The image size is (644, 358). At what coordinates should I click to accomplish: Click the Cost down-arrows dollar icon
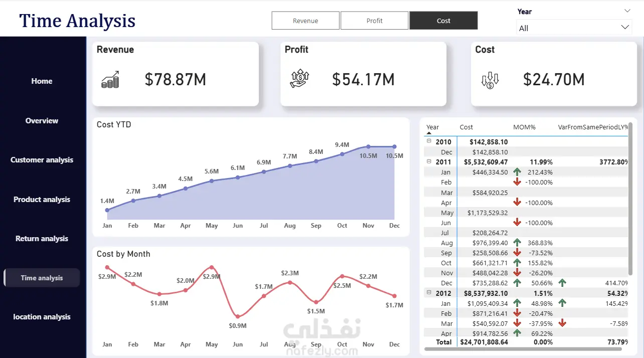[490, 80]
